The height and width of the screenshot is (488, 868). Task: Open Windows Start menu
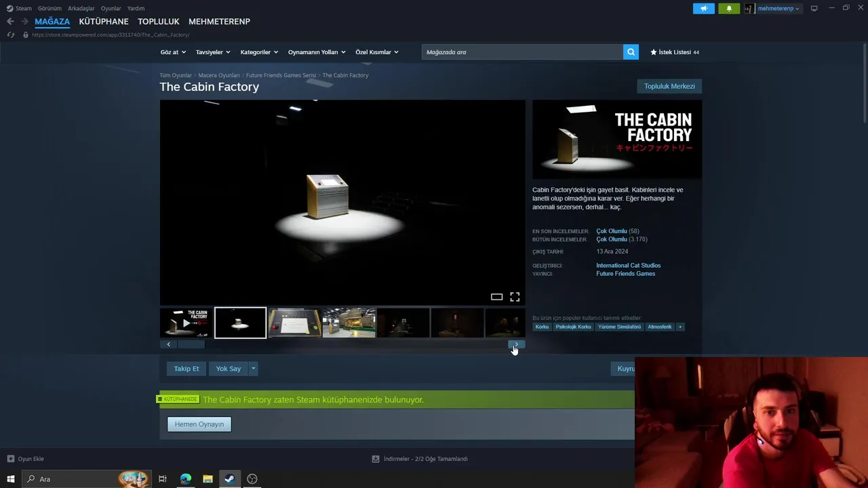tap(10, 479)
